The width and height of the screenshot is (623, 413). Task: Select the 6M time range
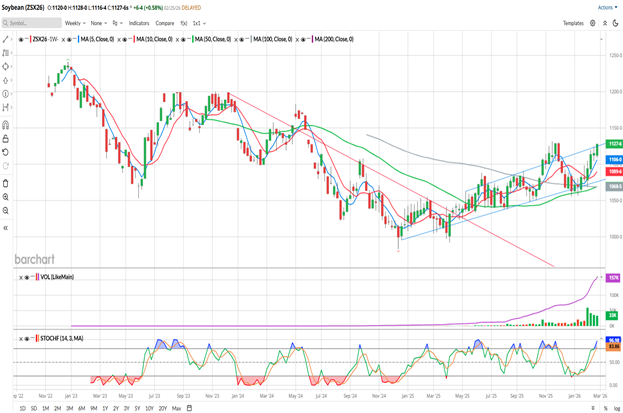(x=81, y=408)
